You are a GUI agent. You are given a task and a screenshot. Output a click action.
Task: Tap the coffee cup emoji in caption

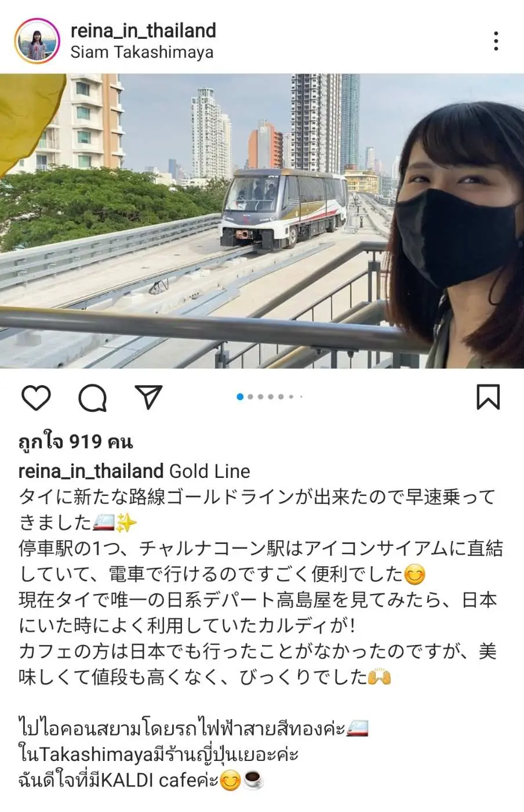click(x=253, y=780)
